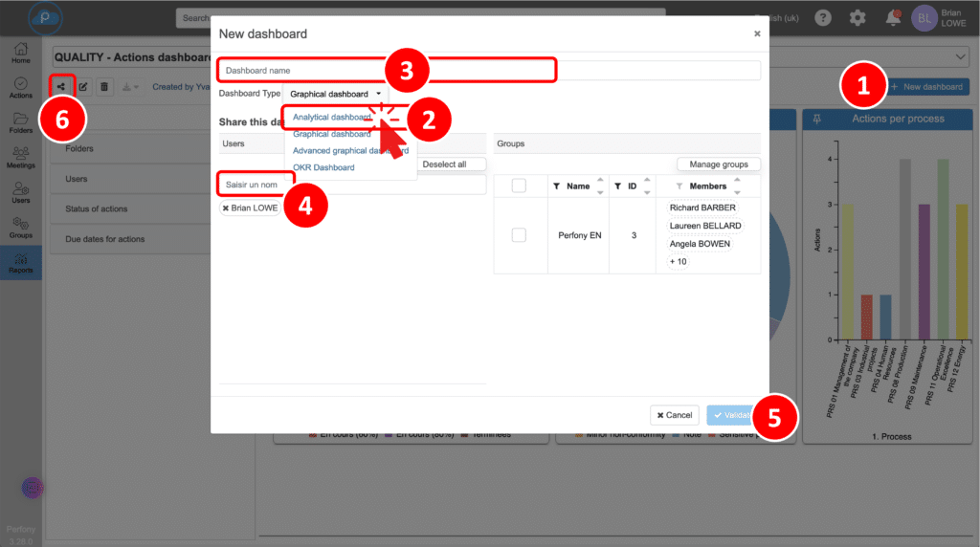The width and height of the screenshot is (980, 547).
Task: Toggle the select-all groups header checkbox
Action: pyautogui.click(x=519, y=186)
